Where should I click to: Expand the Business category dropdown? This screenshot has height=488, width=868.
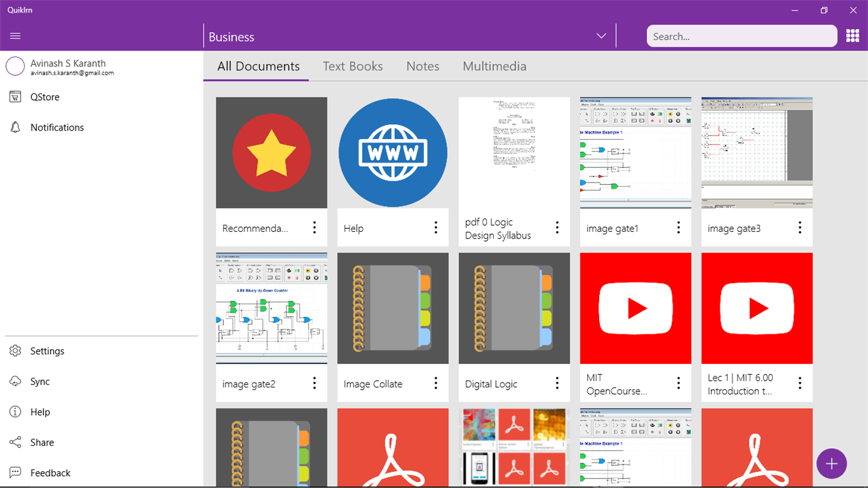pos(601,36)
